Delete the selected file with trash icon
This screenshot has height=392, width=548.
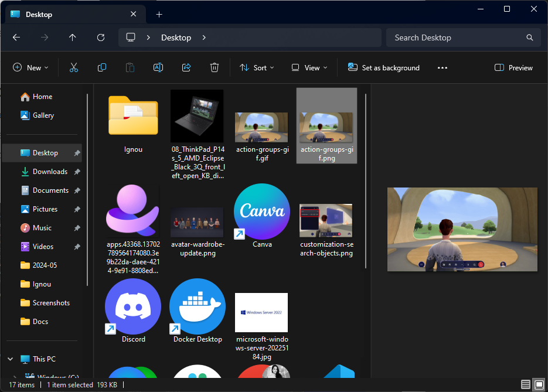(x=215, y=67)
